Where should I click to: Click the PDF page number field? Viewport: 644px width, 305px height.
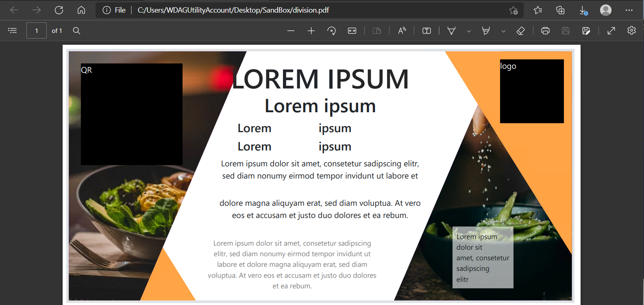pos(37,30)
